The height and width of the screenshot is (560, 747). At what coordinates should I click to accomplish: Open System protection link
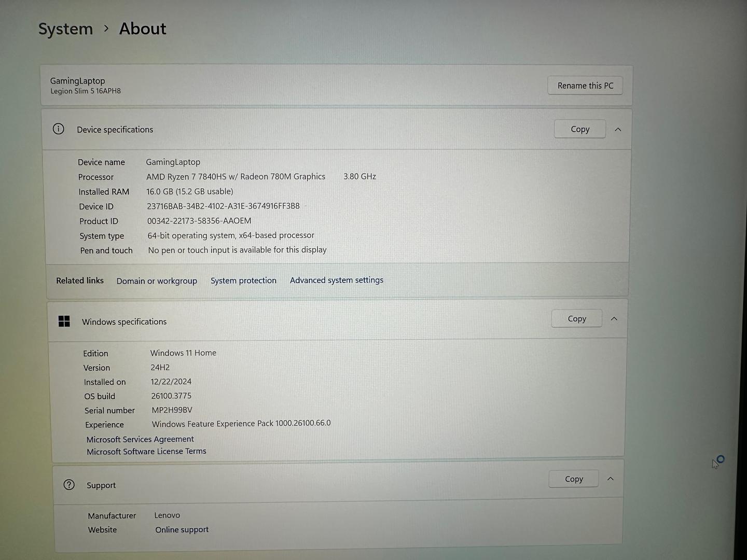pos(243,281)
